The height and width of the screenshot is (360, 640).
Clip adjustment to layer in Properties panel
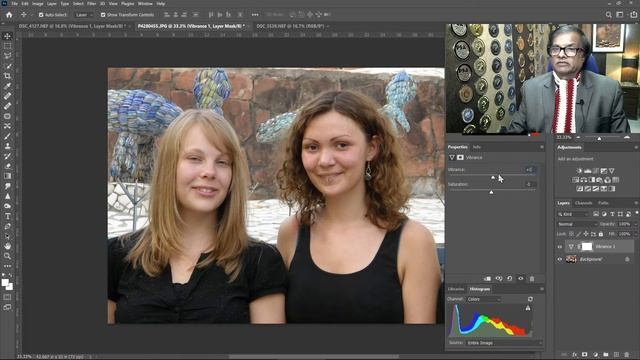point(487,278)
